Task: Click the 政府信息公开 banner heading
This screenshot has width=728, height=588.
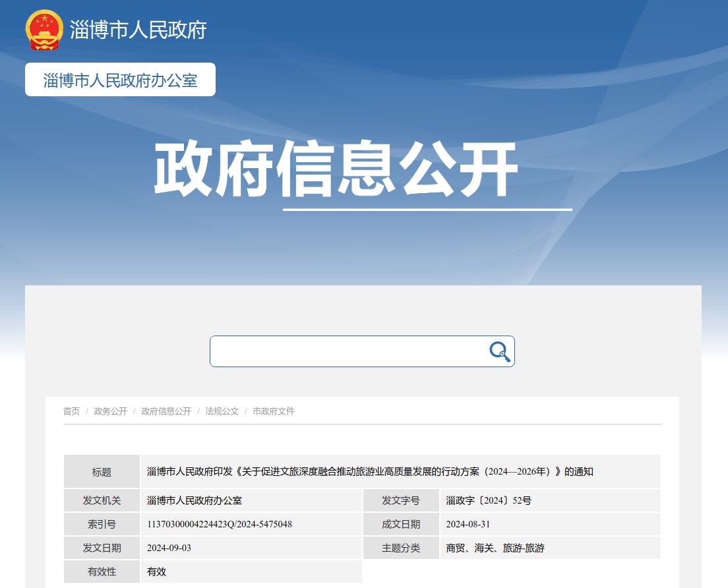Action: tap(336, 169)
